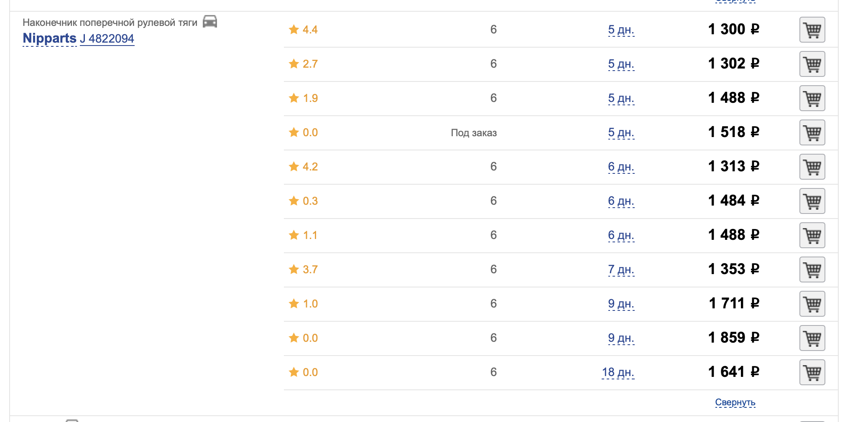This screenshot has width=868, height=422.
Task: Add the 1 641 ₽ offer to cart
Action: (x=812, y=372)
